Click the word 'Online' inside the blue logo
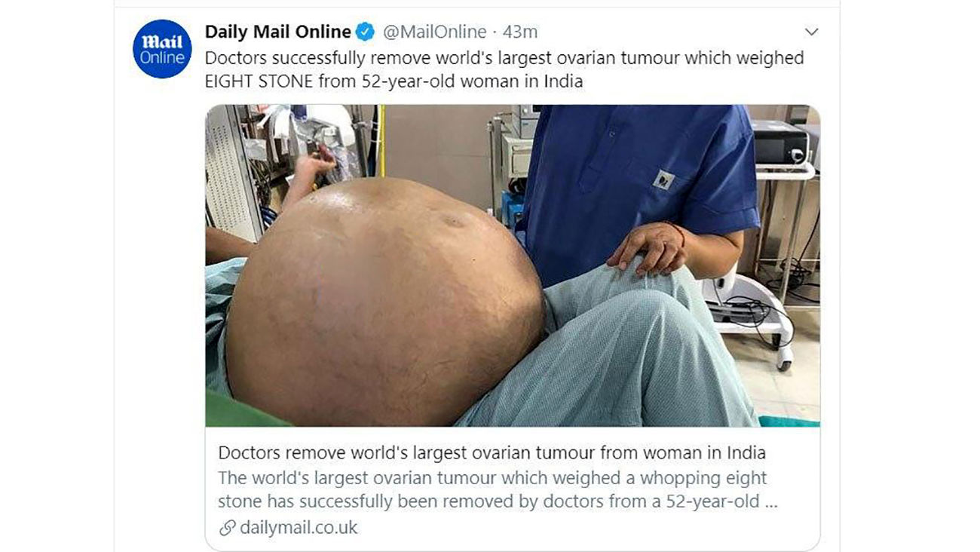 click(x=162, y=57)
